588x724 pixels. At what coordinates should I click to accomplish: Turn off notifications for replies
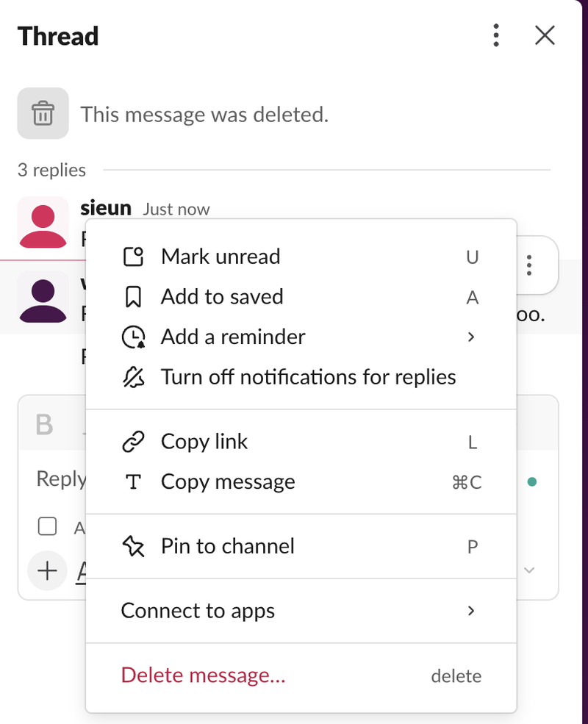[x=301, y=377]
